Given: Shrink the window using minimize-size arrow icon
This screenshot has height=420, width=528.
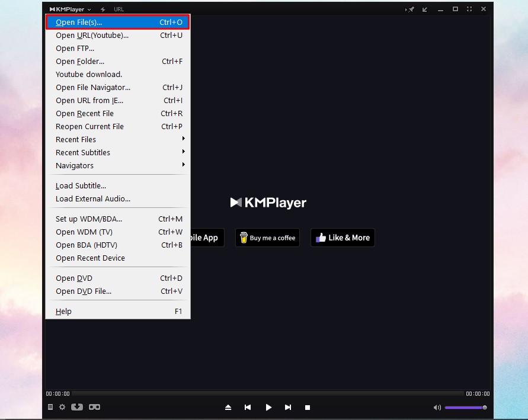Looking at the screenshot, I should tap(425, 9).
